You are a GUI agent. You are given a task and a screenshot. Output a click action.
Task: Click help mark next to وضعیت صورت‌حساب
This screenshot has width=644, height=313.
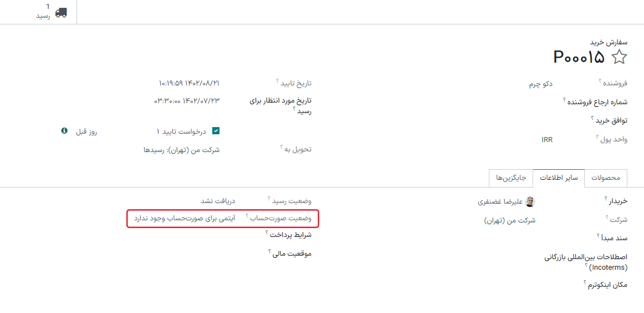[247, 216]
